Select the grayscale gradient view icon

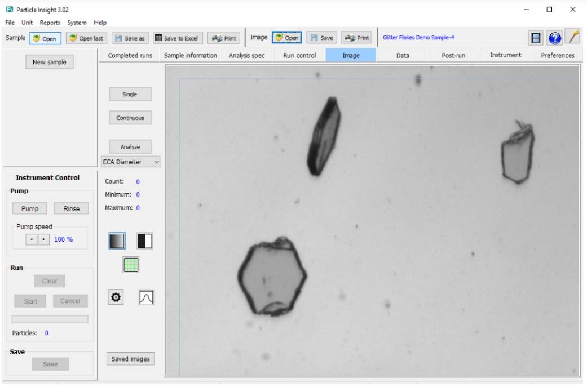click(x=117, y=241)
